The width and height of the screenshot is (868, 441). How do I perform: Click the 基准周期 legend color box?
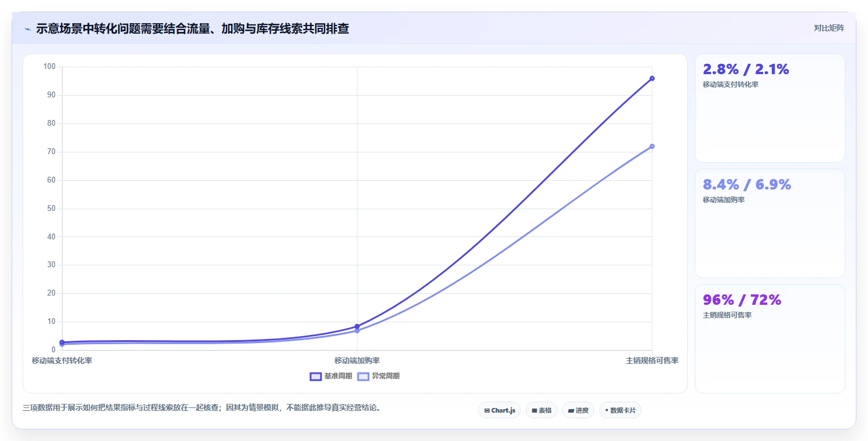[x=316, y=376]
